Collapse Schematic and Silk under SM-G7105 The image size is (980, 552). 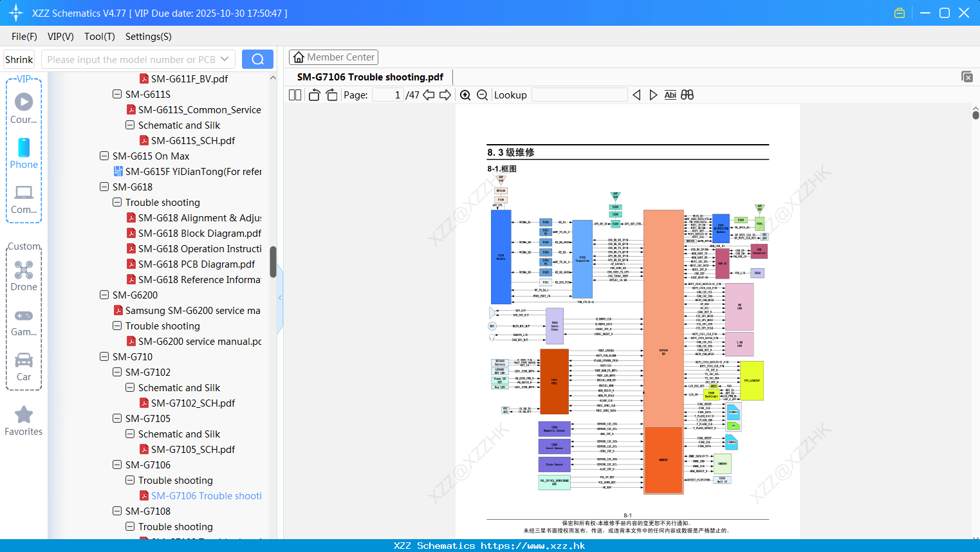pyautogui.click(x=130, y=434)
